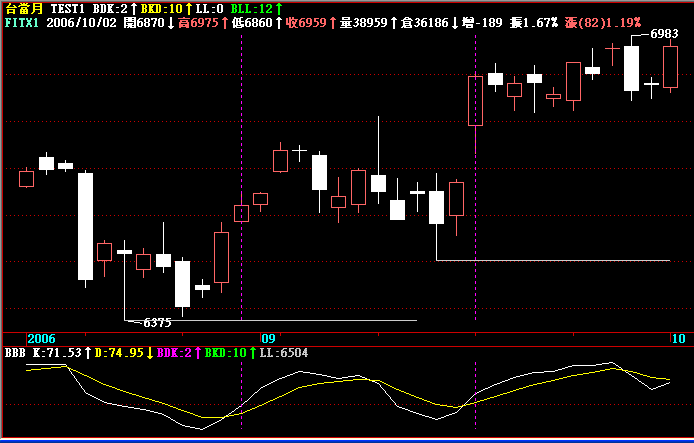Click the yellow BKD:10 value in header
This screenshot has width=694, height=443.
161,8
